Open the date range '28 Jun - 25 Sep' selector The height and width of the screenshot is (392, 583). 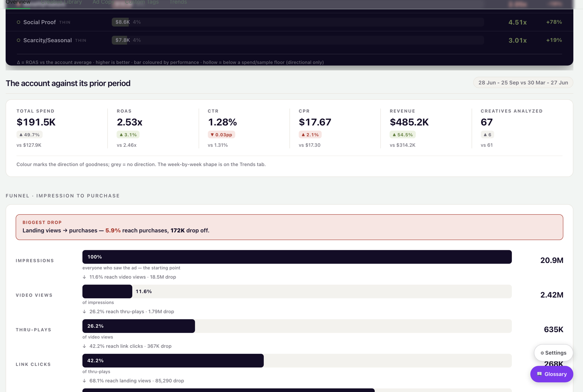coord(523,83)
